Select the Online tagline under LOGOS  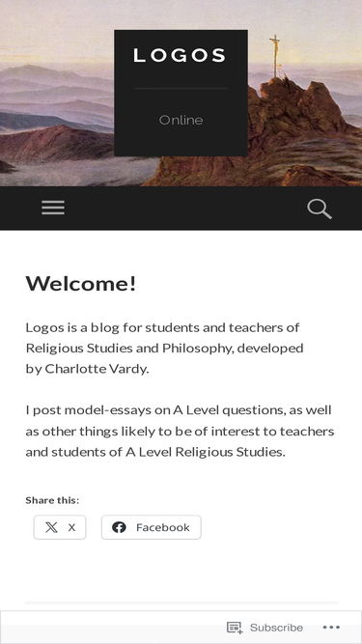(181, 120)
